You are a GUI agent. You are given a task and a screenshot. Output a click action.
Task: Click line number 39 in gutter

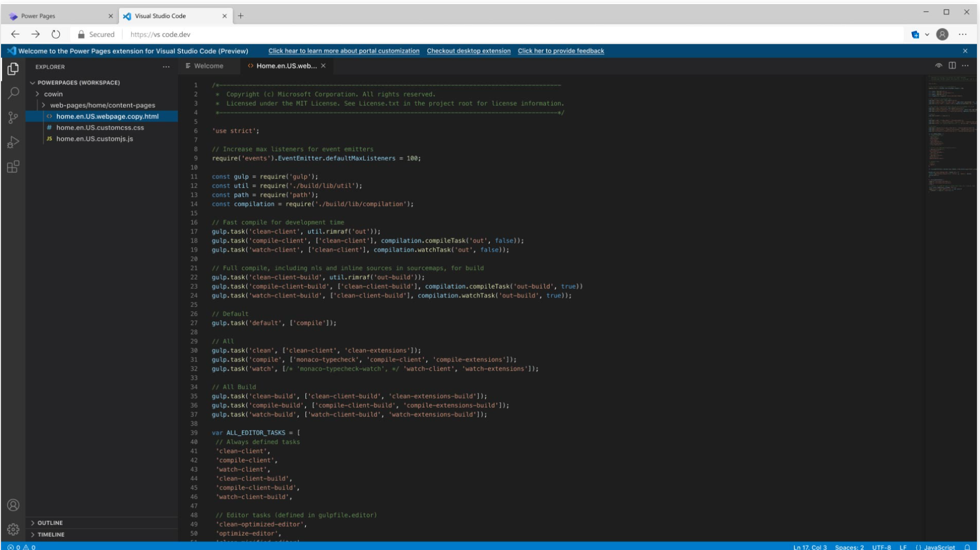(x=194, y=433)
